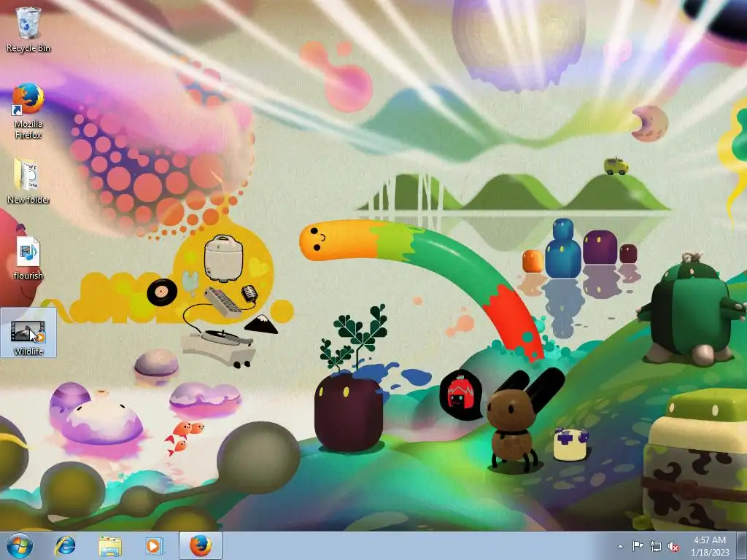Open Action Center flag icon
Viewport: 747px width, 560px height.
click(638, 546)
